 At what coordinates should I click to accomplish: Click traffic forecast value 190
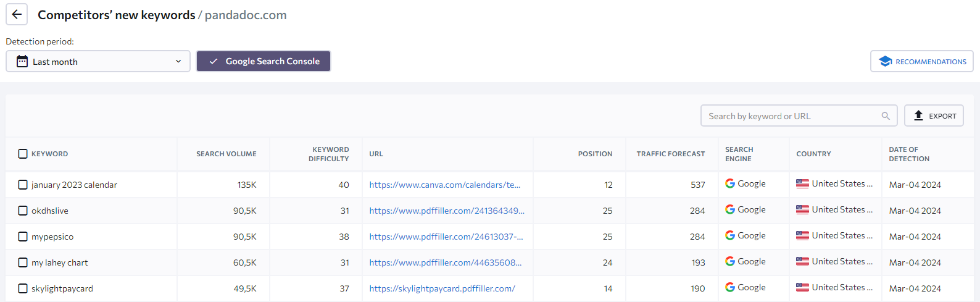pyautogui.click(x=698, y=288)
